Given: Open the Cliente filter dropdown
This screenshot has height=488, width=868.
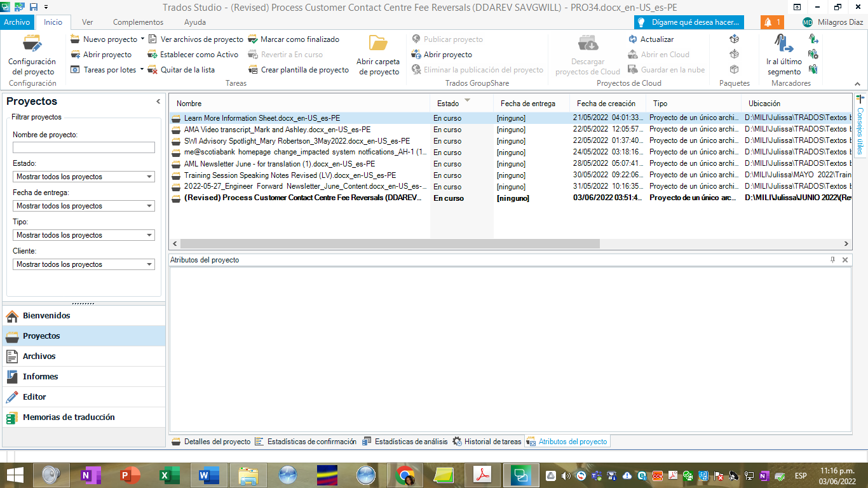Looking at the screenshot, I should [x=84, y=264].
